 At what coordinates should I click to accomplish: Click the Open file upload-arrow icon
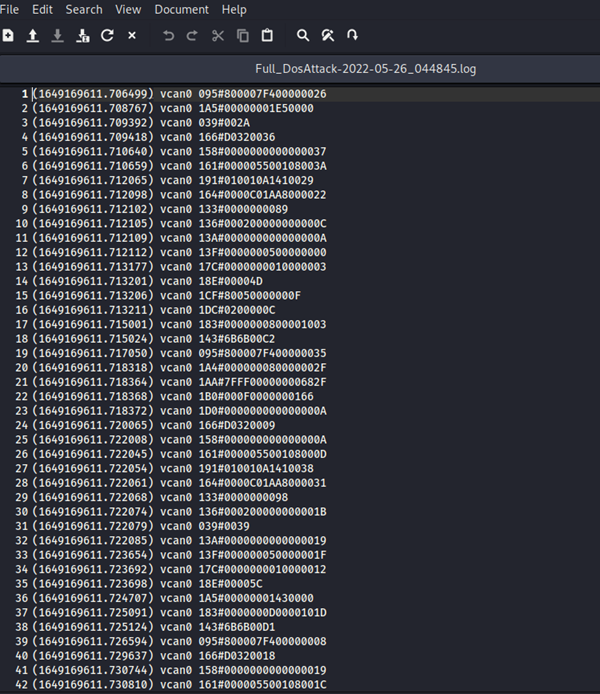pyautogui.click(x=33, y=35)
